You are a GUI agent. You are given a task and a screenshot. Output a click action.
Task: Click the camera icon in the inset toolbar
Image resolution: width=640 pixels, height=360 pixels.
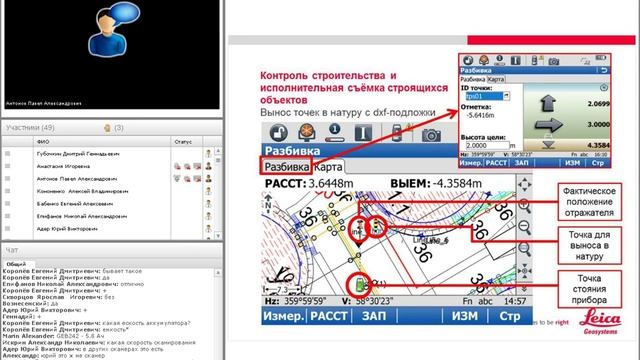coord(553,61)
